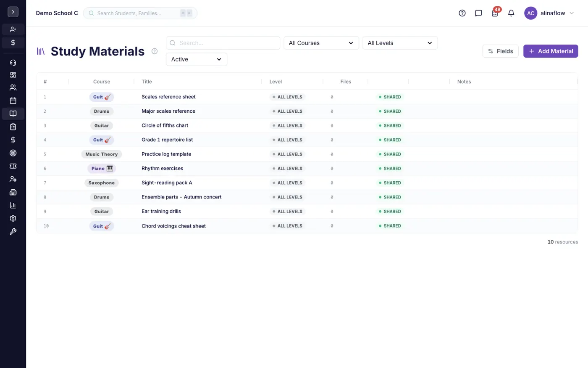Open the tasks icon with the 49 badge

(x=495, y=13)
